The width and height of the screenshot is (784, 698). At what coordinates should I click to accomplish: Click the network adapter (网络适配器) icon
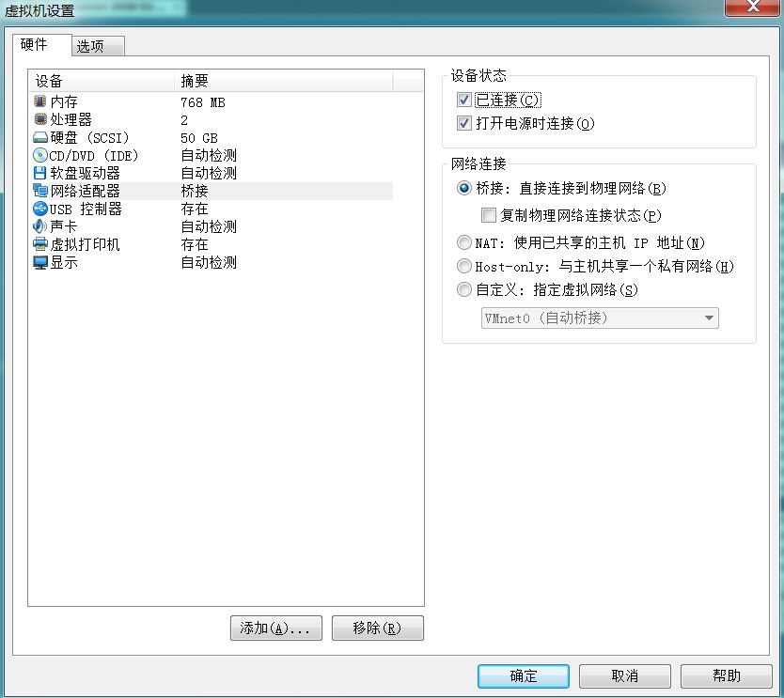click(x=40, y=191)
